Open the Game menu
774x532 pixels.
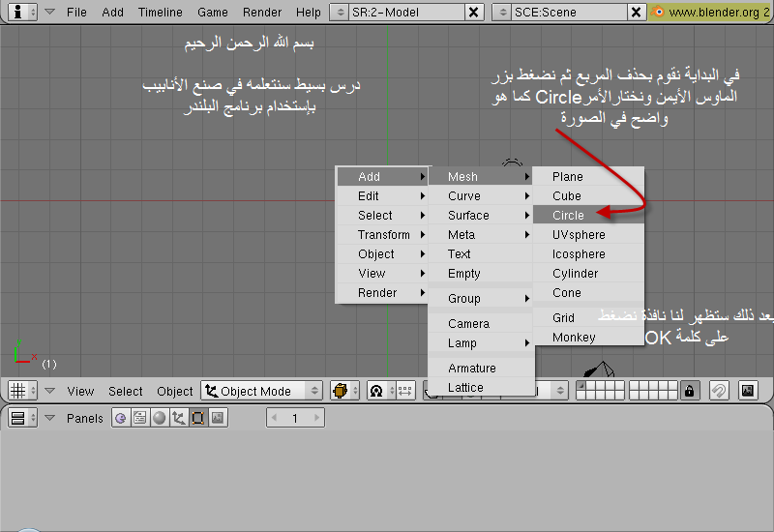click(212, 12)
